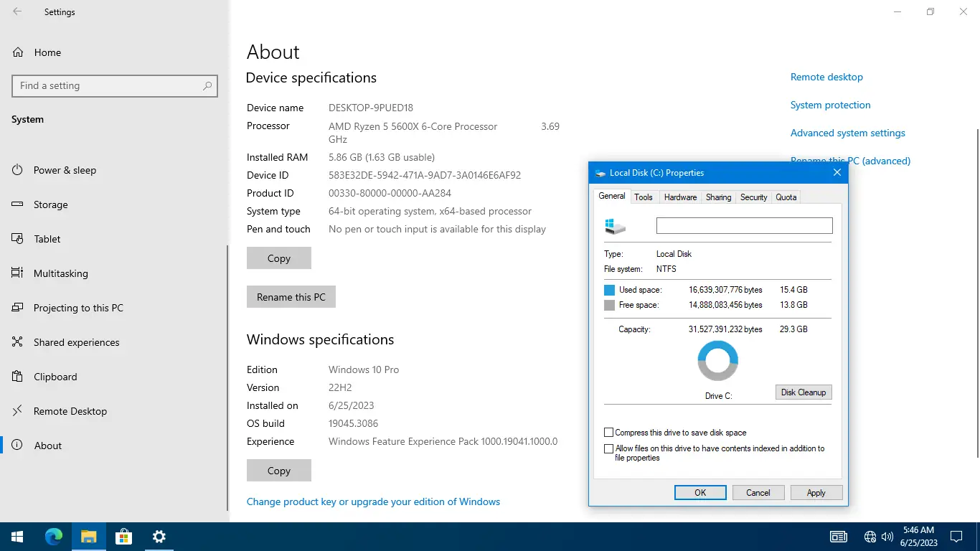Open the Sharing tab
Image resolution: width=980 pixels, height=551 pixels.
tap(718, 197)
